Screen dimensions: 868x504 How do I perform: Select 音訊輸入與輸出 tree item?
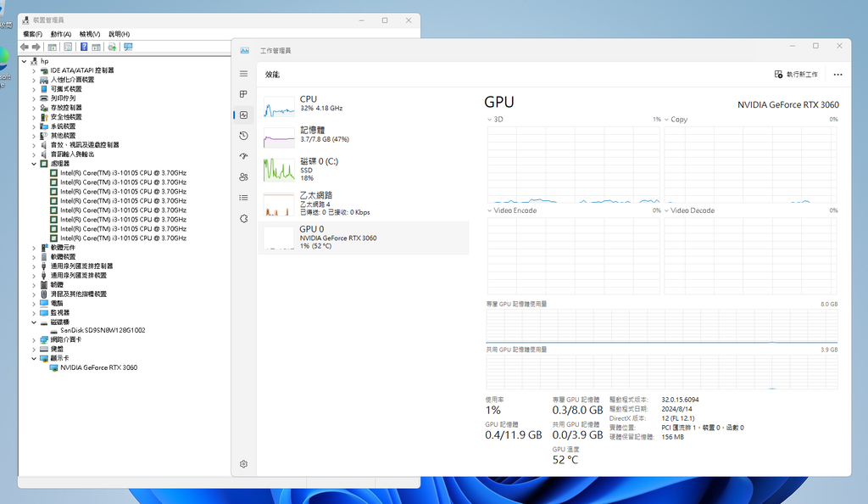click(x=72, y=154)
